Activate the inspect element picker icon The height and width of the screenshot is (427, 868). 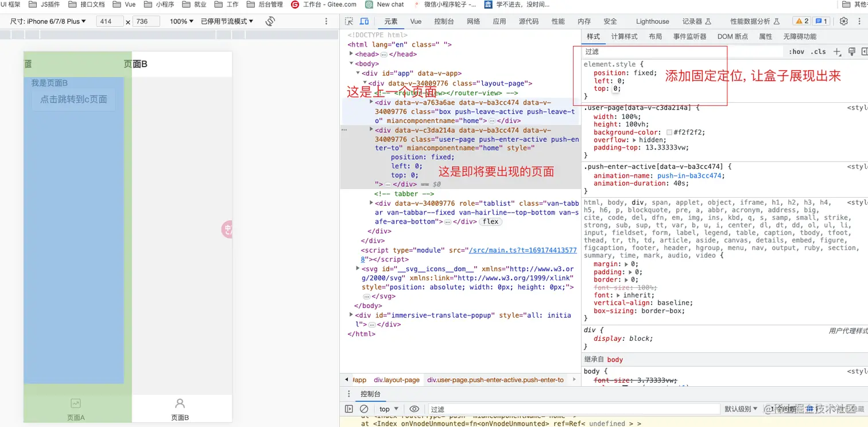click(349, 21)
